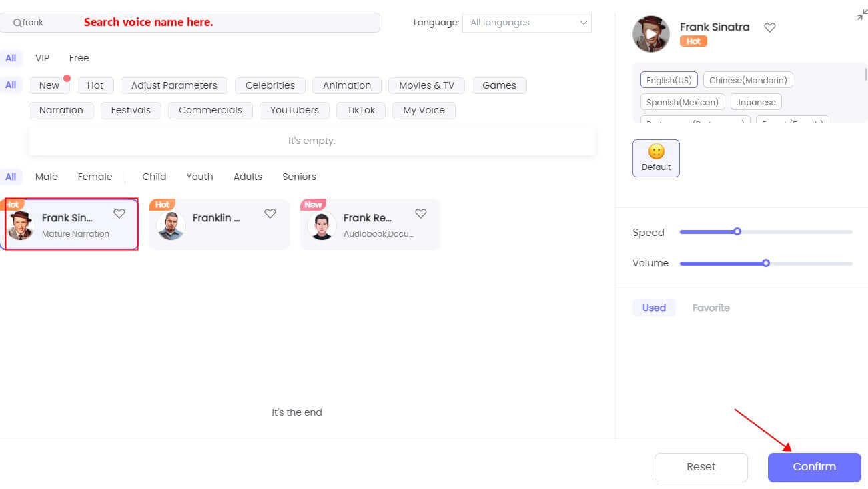Viewport: 868px width, 489px height.
Task: Open the Language dropdown
Action: tap(527, 23)
